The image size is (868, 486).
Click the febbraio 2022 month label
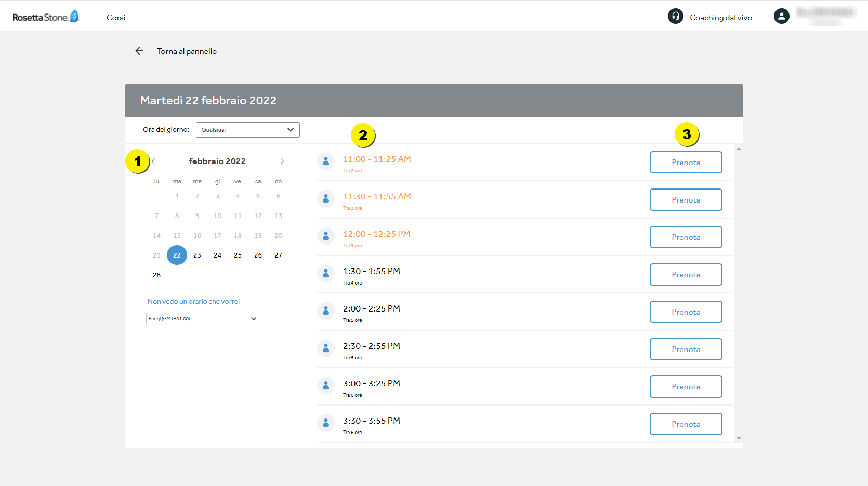(217, 161)
